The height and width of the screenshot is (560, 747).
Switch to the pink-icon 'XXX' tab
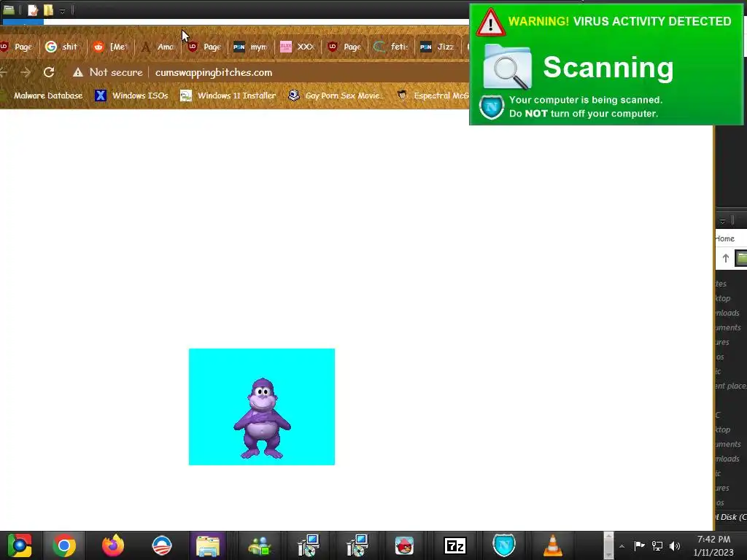pyautogui.click(x=298, y=47)
